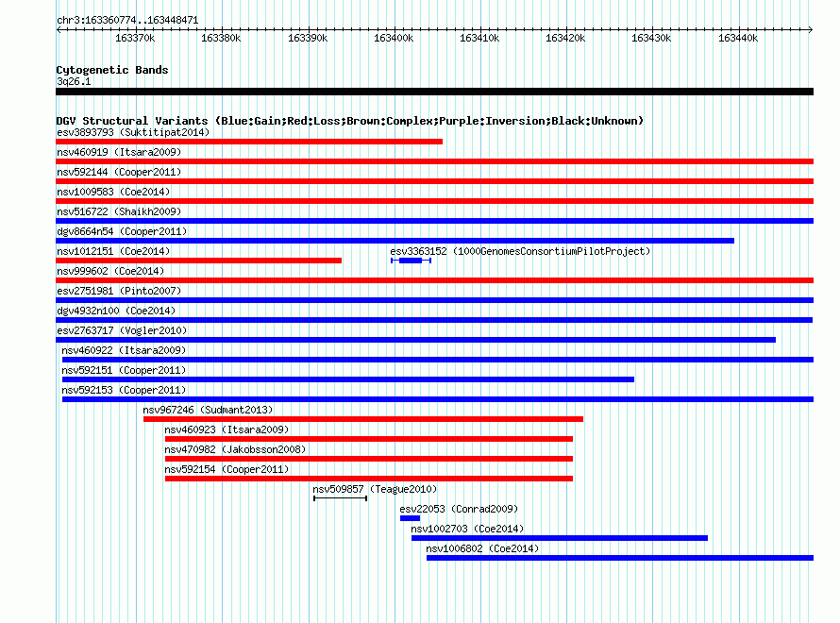Select the red nsv470982 loss bar
The height and width of the screenshot is (623, 840).
click(369, 459)
